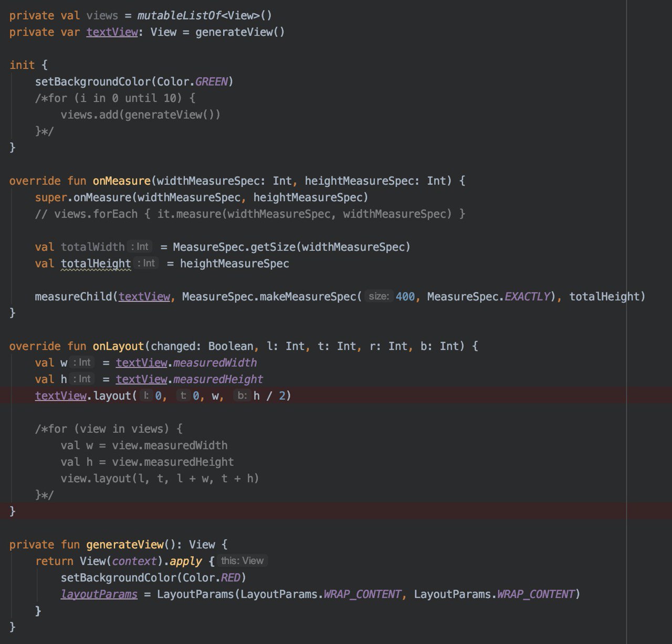
Task: Click the textView variable in 'private var textView'
Action: tap(112, 32)
